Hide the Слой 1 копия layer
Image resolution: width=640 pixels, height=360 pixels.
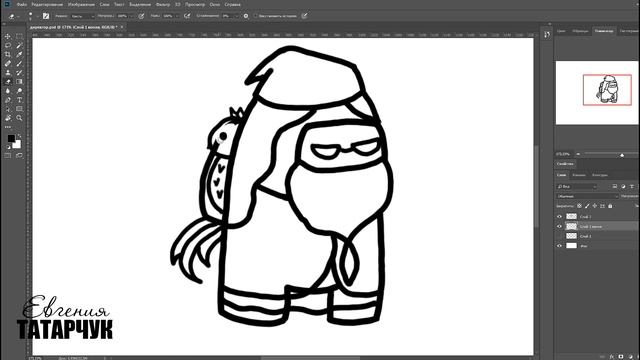[560, 227]
